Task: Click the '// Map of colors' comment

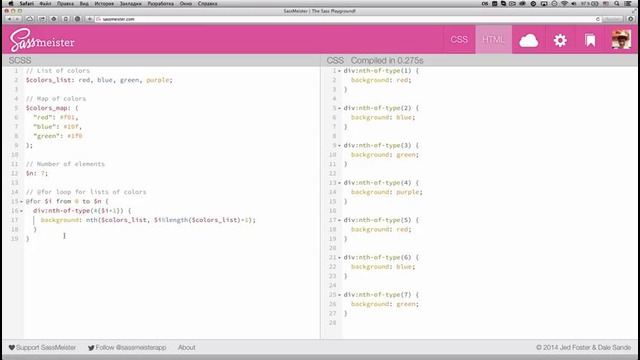Action: [x=56, y=98]
